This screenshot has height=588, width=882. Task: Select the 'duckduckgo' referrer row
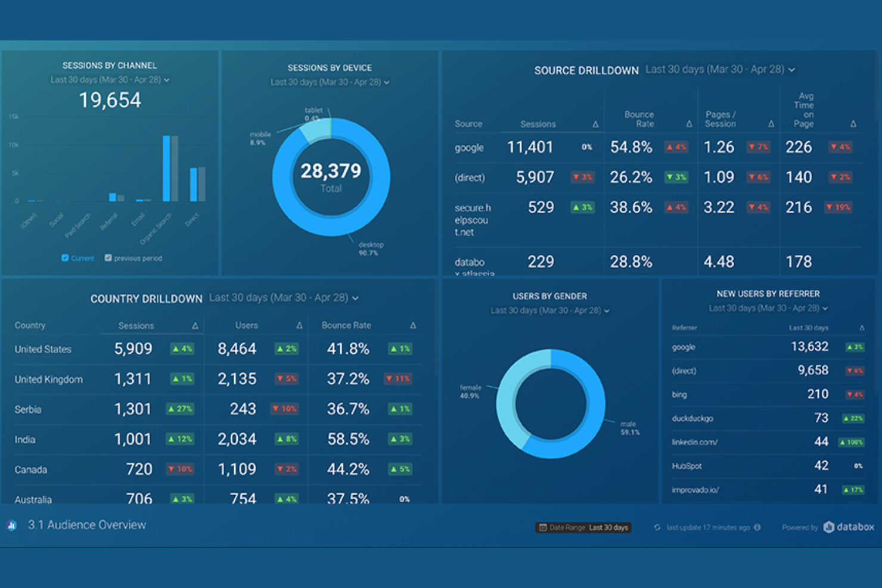point(768,418)
